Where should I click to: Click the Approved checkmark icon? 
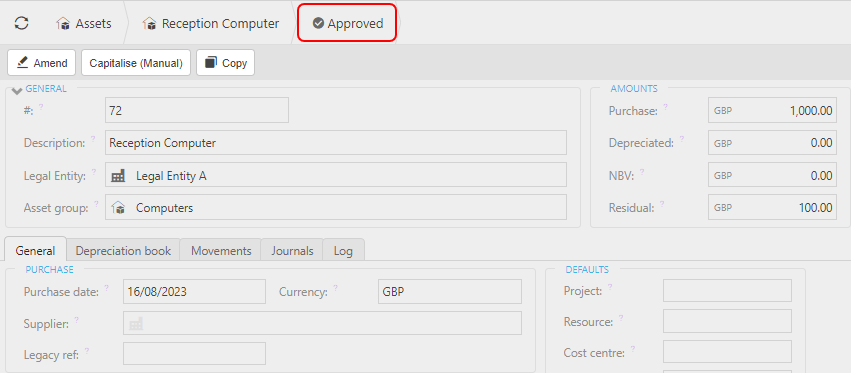[319, 23]
